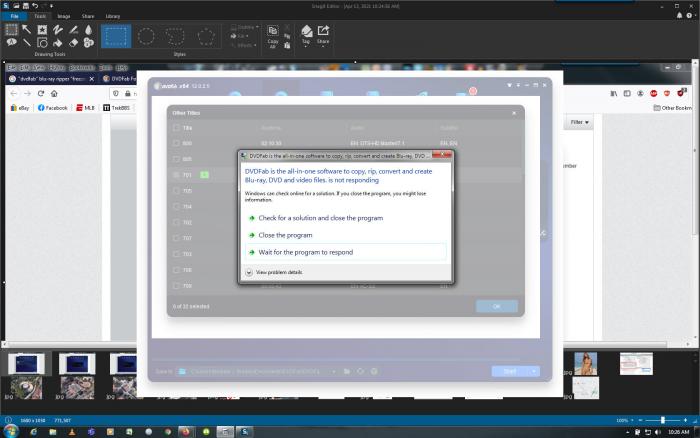The width and height of the screenshot is (700, 438).
Task: Click Wait for the program to respond
Action: coord(305,252)
